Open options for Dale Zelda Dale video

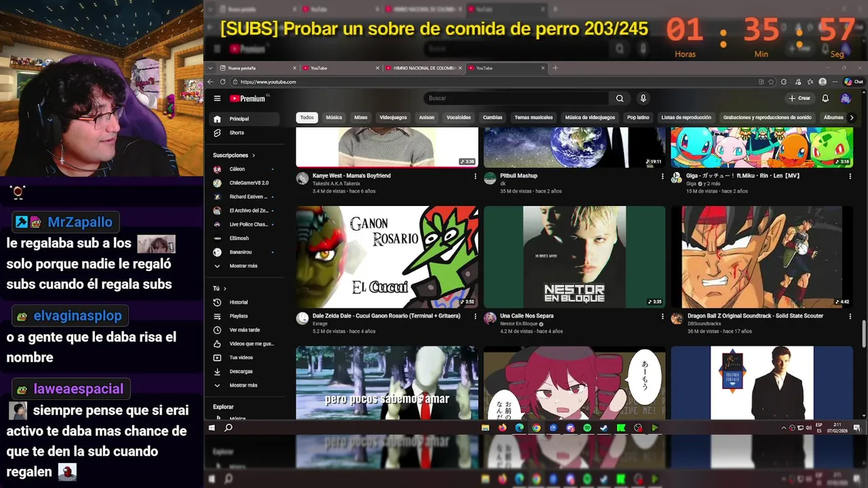475,317
